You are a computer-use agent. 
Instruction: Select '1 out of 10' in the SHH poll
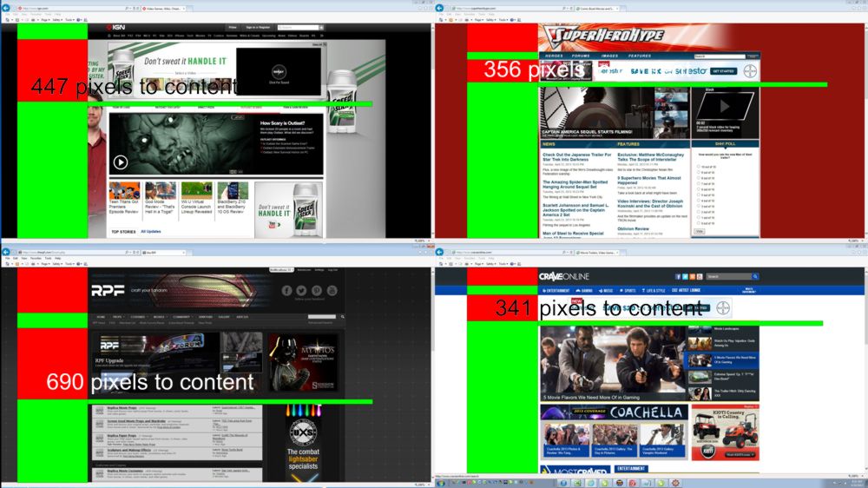click(699, 218)
